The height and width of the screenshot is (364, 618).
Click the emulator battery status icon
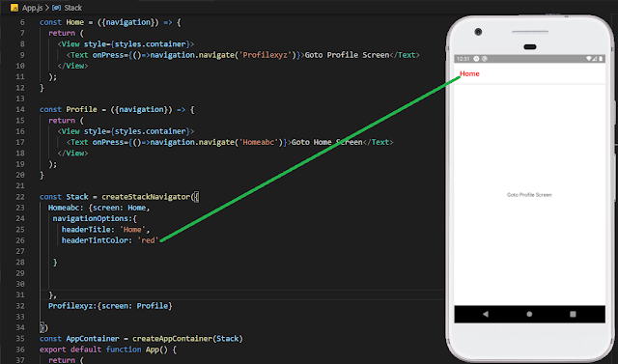[x=601, y=59]
